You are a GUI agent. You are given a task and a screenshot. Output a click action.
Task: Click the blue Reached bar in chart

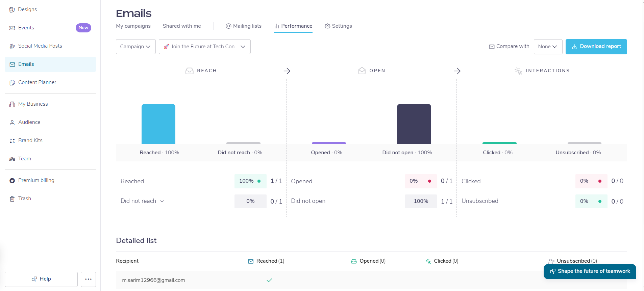[x=158, y=124]
